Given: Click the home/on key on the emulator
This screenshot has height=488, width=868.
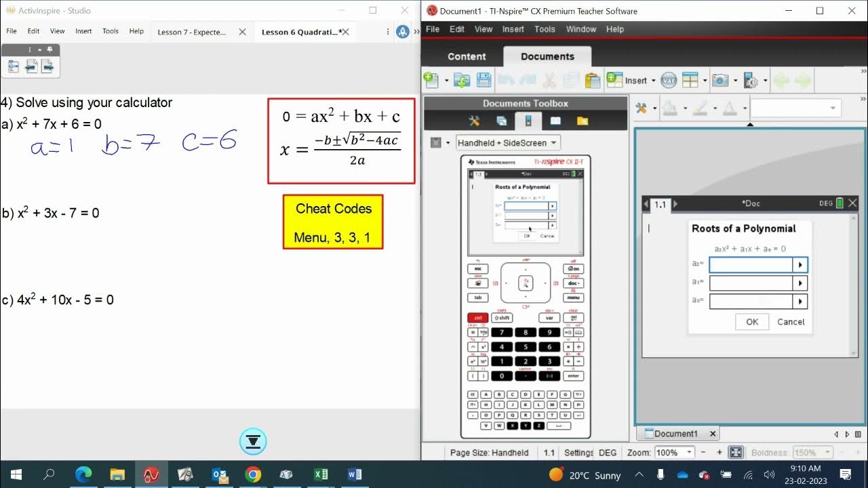Looking at the screenshot, I should (x=574, y=269).
